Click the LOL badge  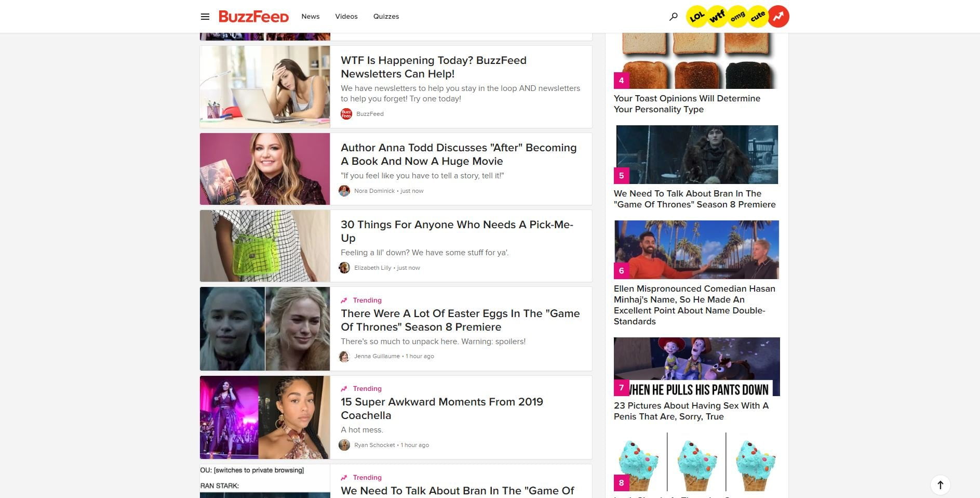pos(697,17)
